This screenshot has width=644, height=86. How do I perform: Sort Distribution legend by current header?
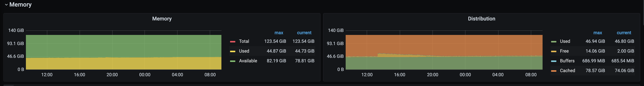coord(624,33)
